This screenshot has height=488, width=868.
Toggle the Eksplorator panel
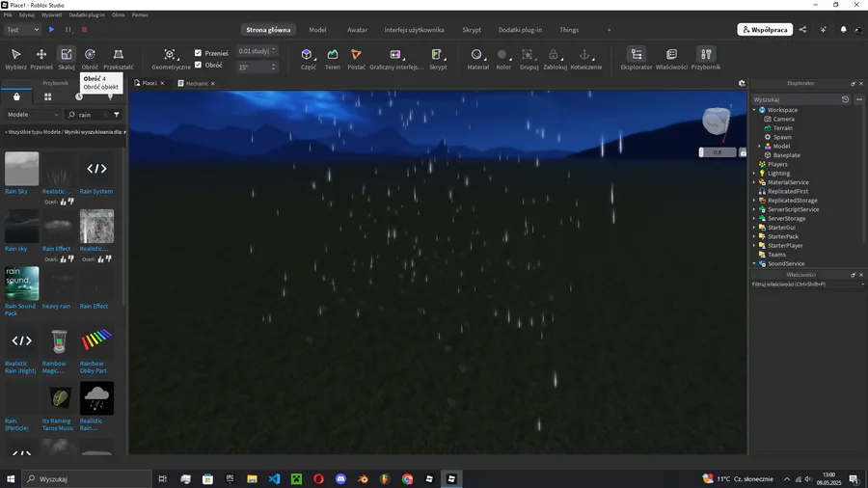tap(637, 58)
